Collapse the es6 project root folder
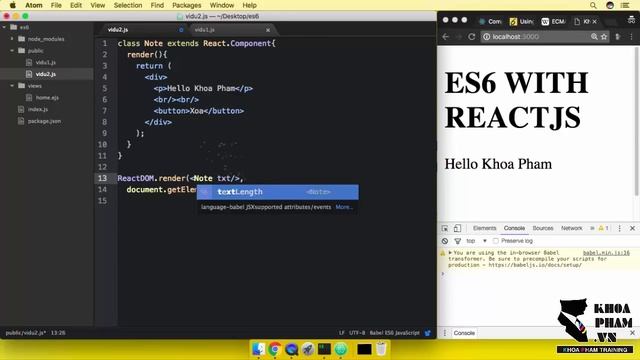Screen dimensions: 640x360 coord(4,27)
